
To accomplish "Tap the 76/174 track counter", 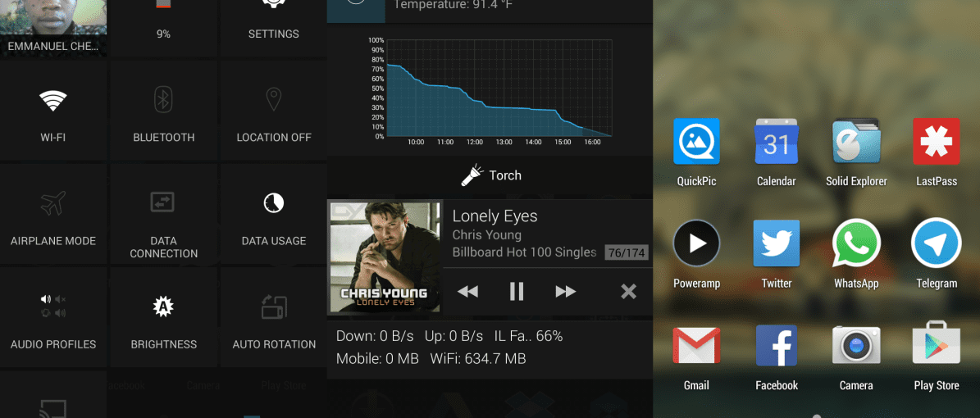I will pyautogui.click(x=627, y=252).
